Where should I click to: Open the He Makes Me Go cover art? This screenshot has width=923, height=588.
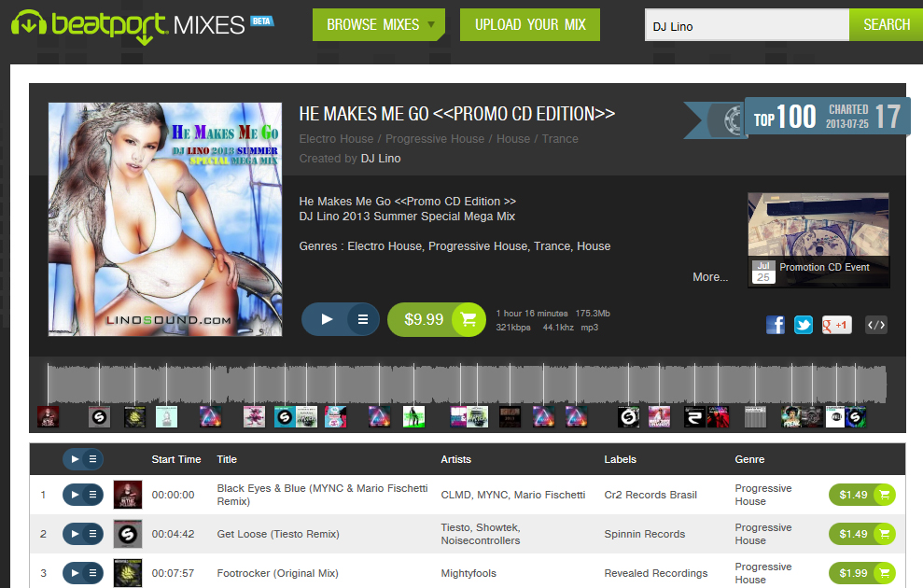tap(165, 219)
